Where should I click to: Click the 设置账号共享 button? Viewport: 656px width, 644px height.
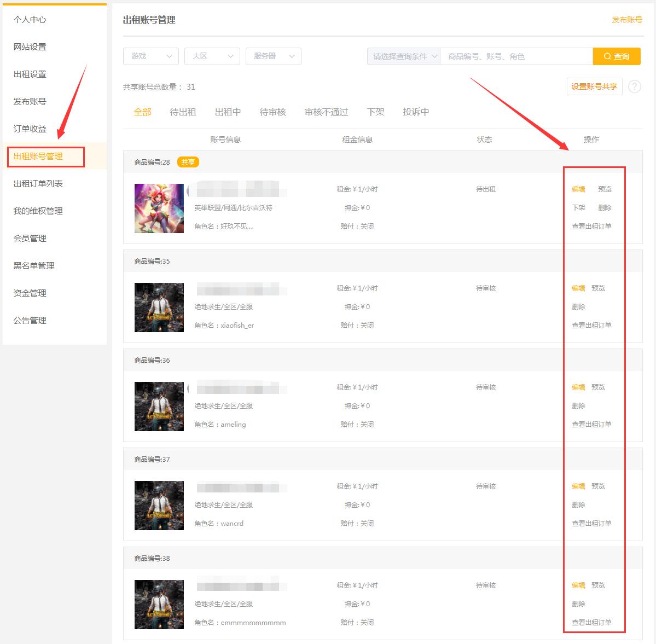[x=594, y=86]
